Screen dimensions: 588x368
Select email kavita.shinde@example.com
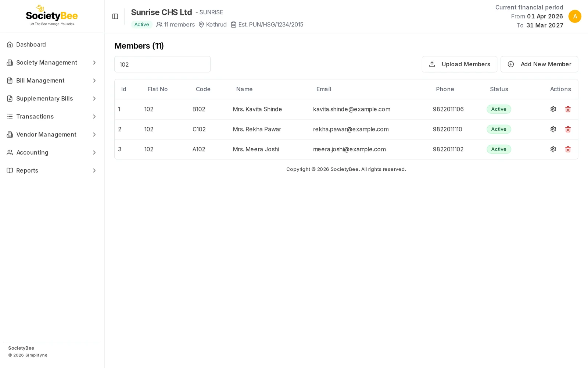[352, 109]
